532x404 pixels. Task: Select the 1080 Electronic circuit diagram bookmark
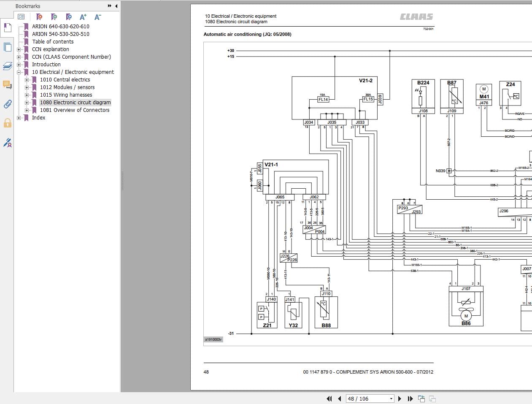pos(76,102)
